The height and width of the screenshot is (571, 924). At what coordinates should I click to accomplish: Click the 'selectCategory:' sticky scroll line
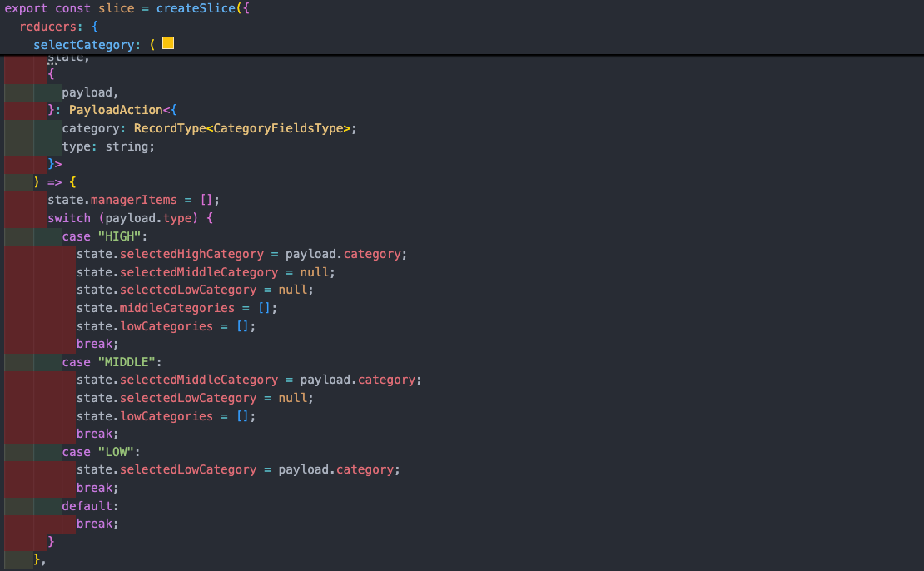click(94, 45)
